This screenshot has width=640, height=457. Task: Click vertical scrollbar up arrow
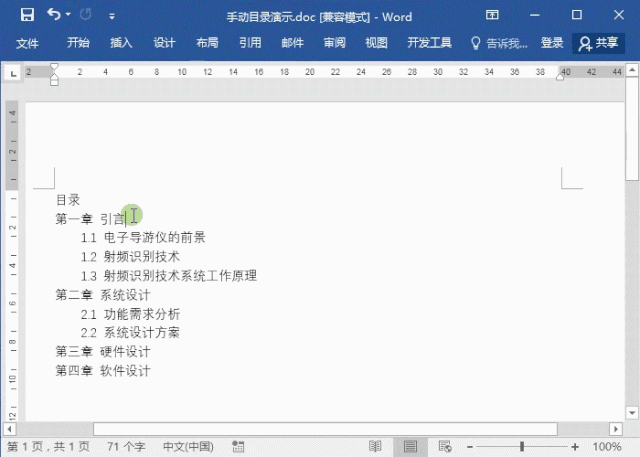(632, 70)
